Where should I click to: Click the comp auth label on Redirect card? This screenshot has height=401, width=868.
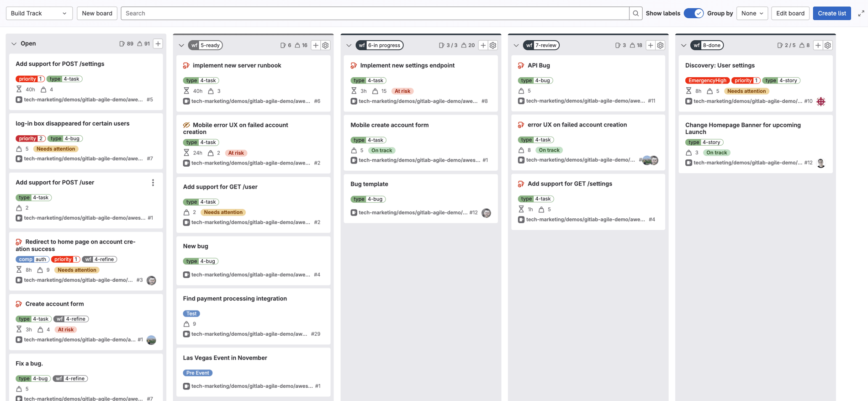(32, 259)
